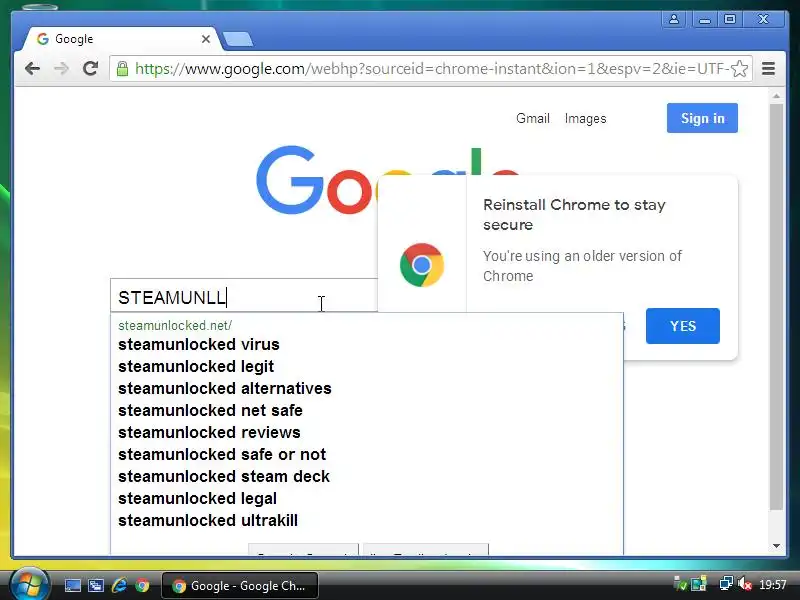Image resolution: width=800 pixels, height=600 pixels.
Task: Launch Internet Explorer from quick launch
Action: [x=119, y=585]
